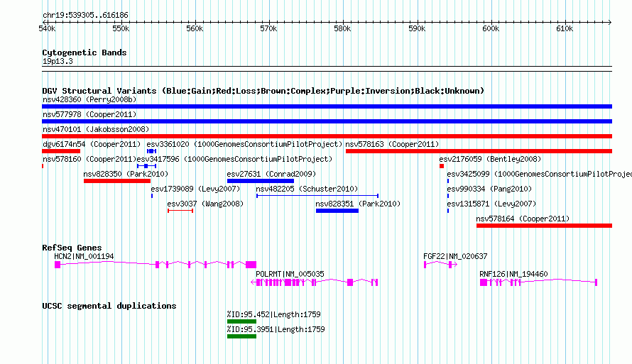Click the DGV Structural Variants track title
This screenshot has height=364, width=632.
pos(263,91)
